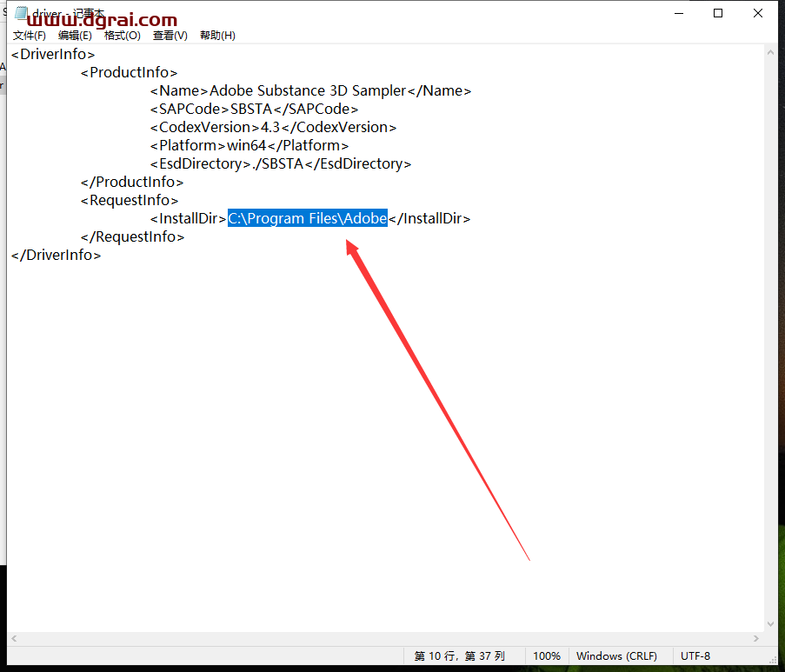Viewport: 785px width, 672px height.
Task: Click the closing </InstallDir> tag
Action: tap(429, 218)
